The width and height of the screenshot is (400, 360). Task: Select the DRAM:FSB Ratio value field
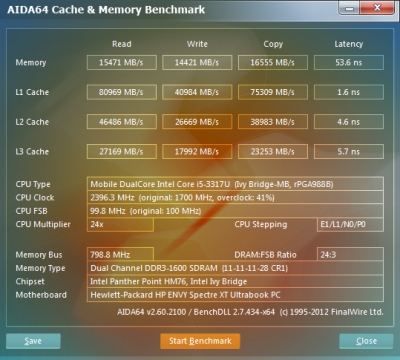click(x=350, y=255)
